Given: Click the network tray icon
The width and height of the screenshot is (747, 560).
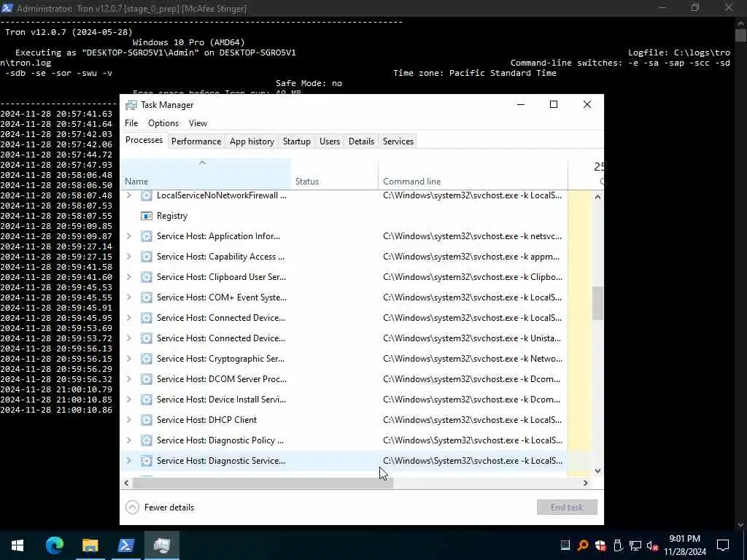Looking at the screenshot, I should pyautogui.click(x=635, y=545).
